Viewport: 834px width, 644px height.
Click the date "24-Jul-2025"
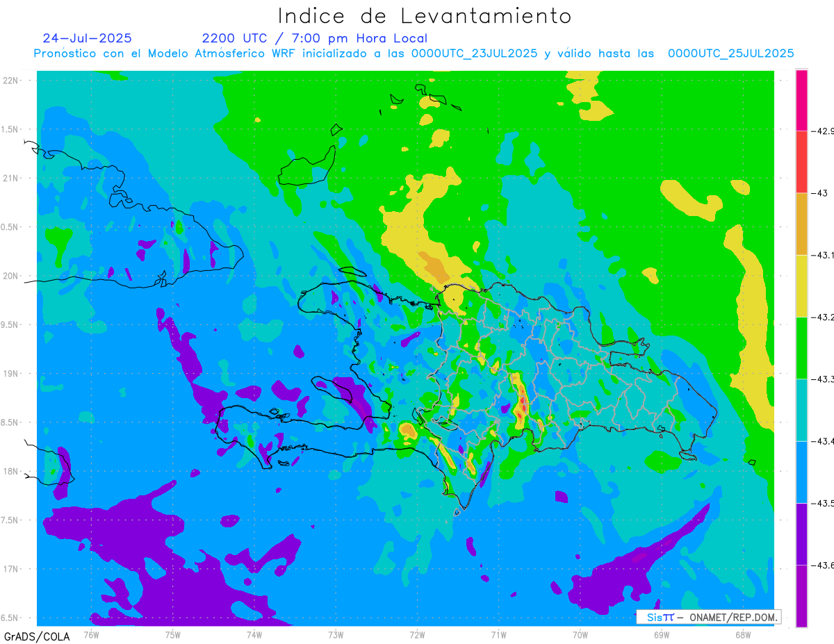(87, 38)
